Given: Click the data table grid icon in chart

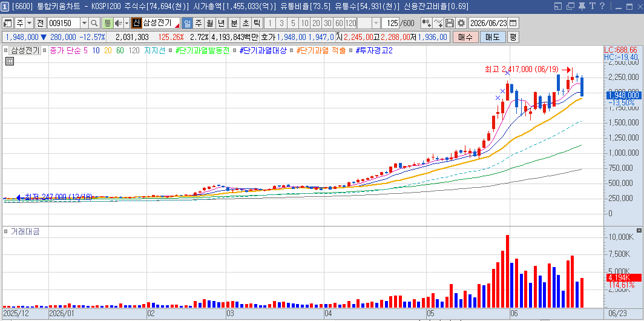Looking at the screenshot, I should point(10,61).
